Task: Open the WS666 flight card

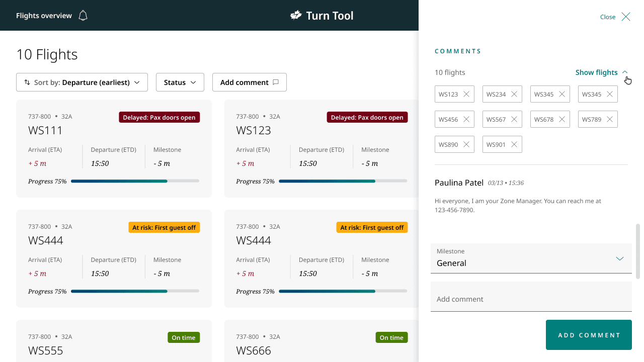Action: pyautogui.click(x=321, y=341)
